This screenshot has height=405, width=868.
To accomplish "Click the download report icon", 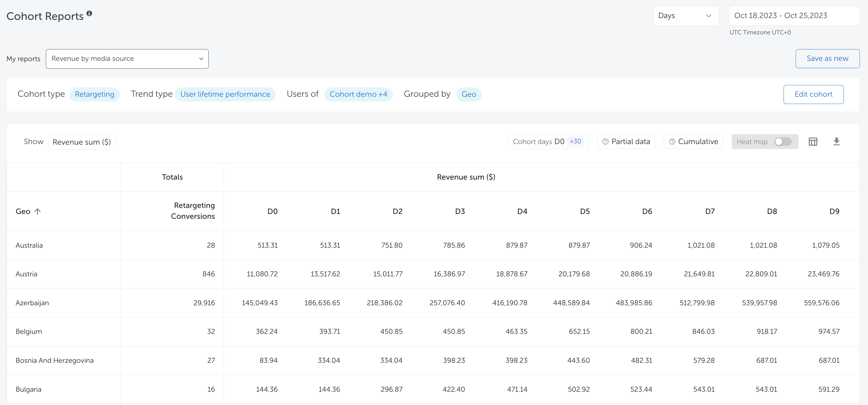I will (x=836, y=142).
